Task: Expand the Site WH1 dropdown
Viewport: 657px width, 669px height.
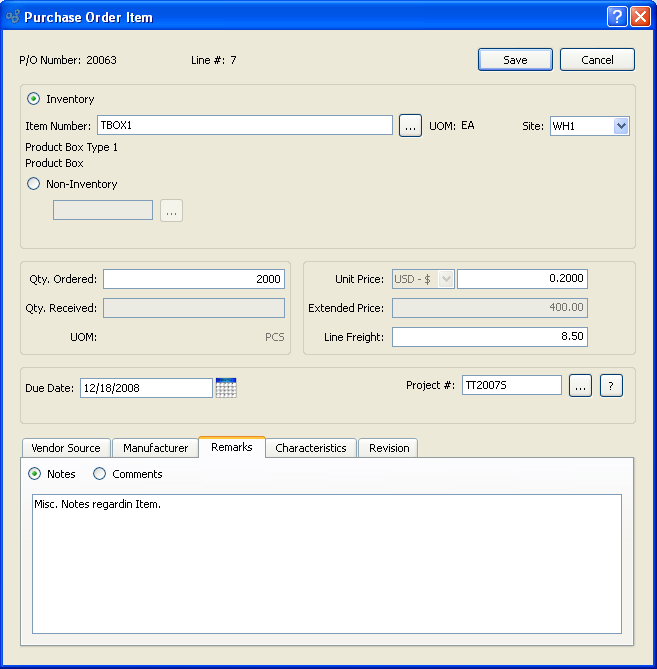Action: pos(621,126)
